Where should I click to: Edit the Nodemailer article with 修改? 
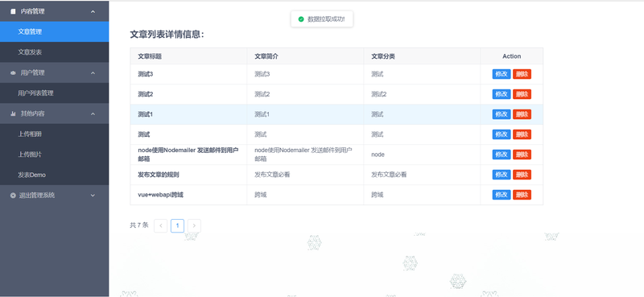[x=502, y=155]
